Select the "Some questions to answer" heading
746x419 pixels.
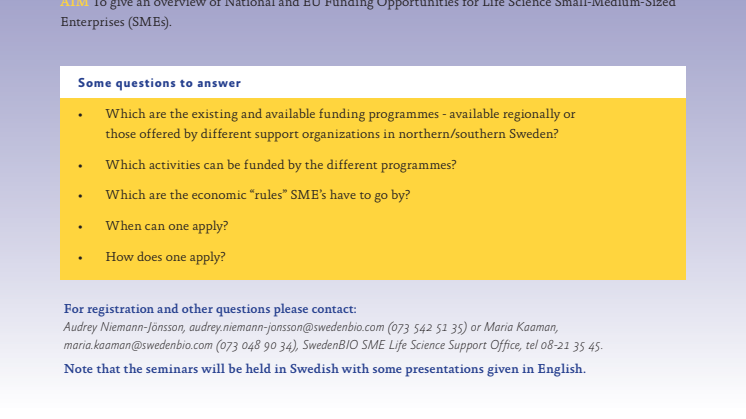tap(159, 83)
